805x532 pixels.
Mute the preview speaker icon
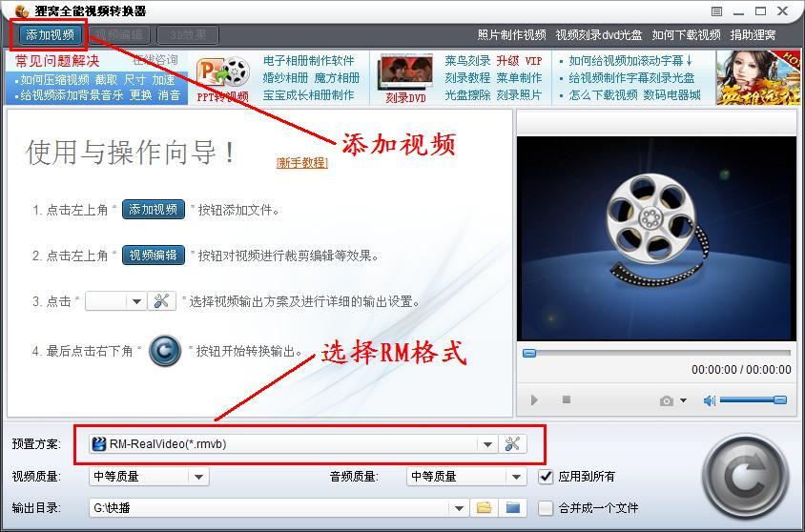710,400
